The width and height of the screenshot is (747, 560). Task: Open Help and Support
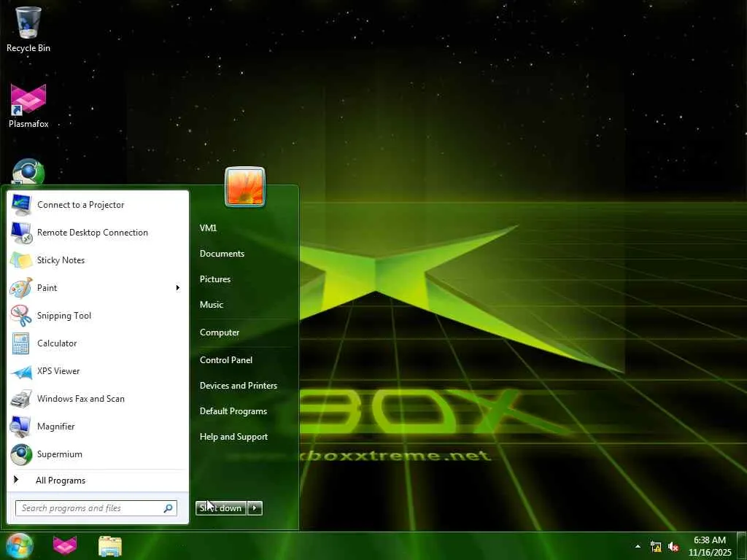(234, 437)
